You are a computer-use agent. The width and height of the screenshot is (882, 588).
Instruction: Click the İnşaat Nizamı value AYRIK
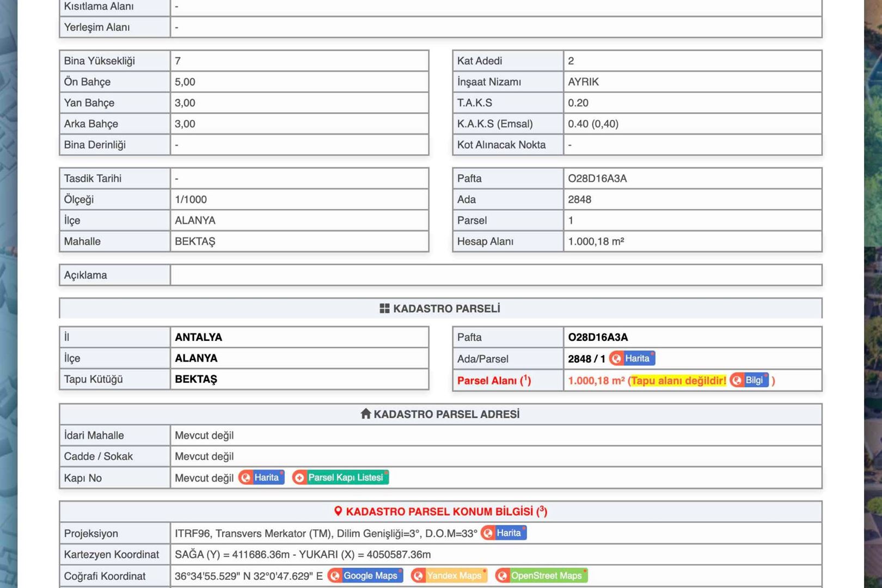click(x=583, y=82)
